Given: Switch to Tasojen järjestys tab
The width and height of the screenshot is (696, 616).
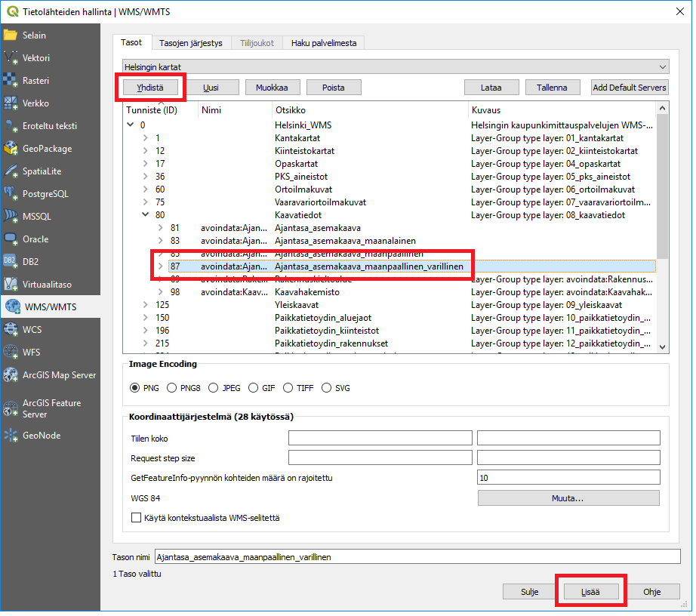Looking at the screenshot, I should pos(190,43).
